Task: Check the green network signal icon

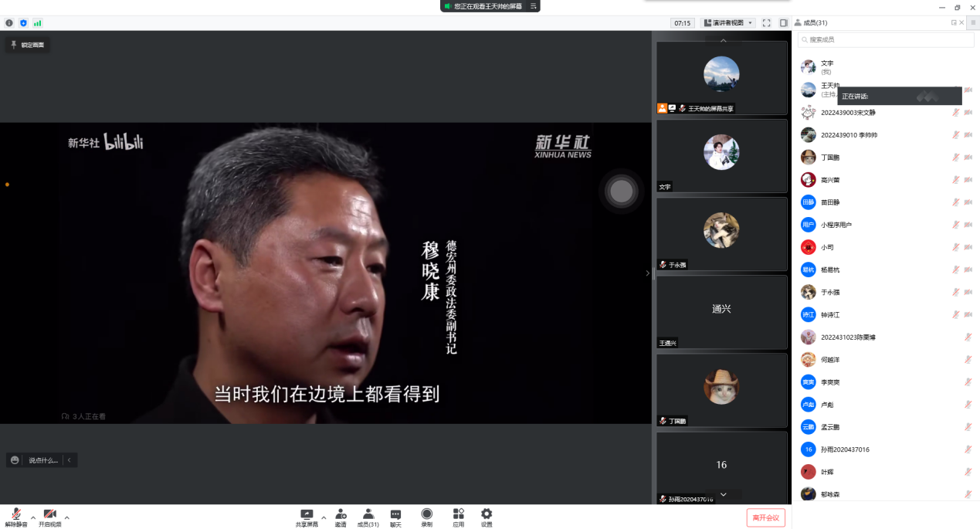Action: tap(37, 23)
